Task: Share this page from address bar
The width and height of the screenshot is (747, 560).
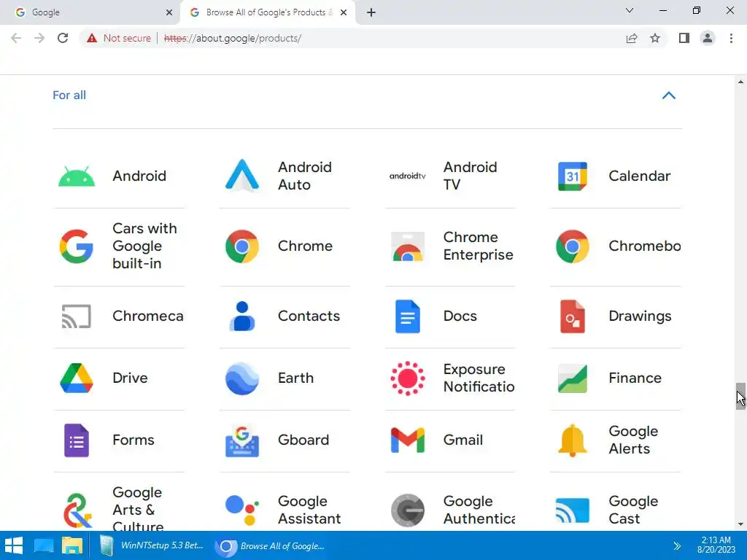Action: (x=632, y=38)
